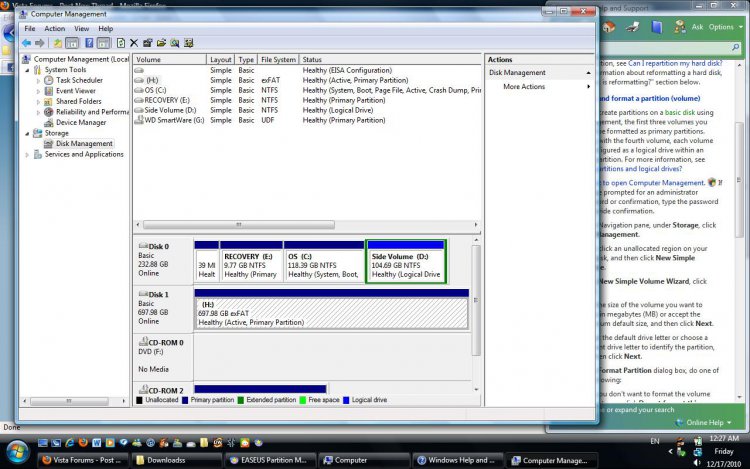Click the Print icon in Help and Support
The height and width of the screenshot is (469, 750).
pyautogui.click(x=632, y=27)
